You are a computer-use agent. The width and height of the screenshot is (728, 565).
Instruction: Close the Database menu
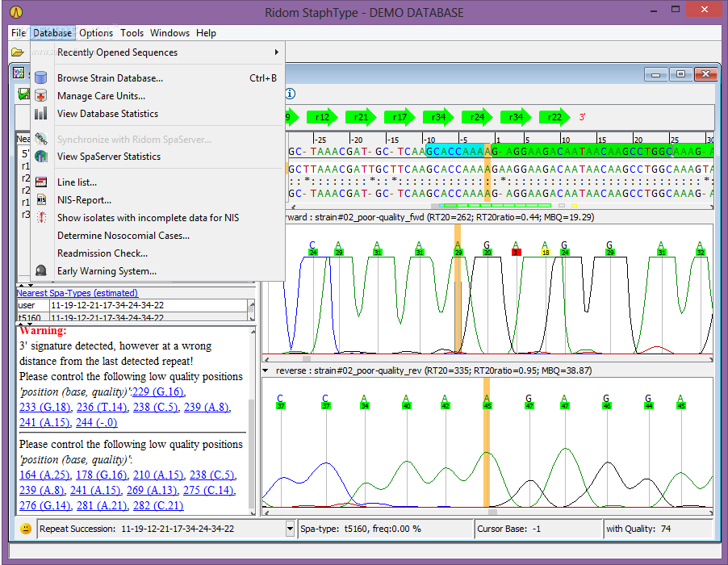(52, 33)
